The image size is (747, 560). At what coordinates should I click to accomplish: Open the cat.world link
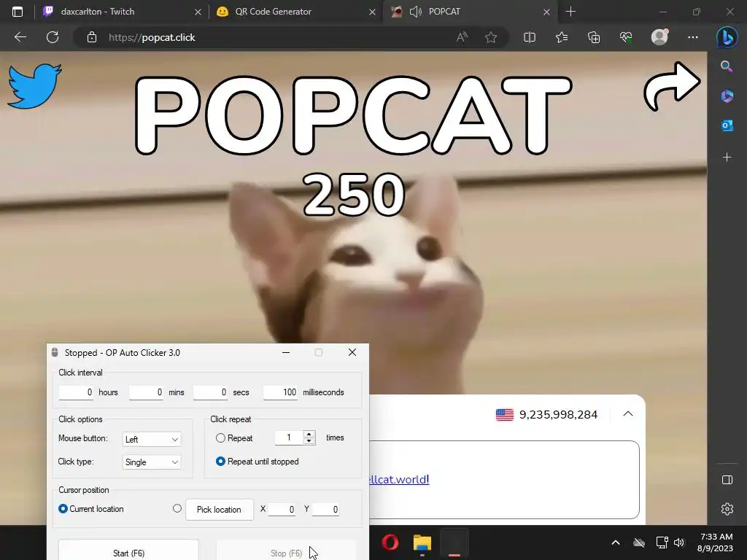click(x=399, y=479)
